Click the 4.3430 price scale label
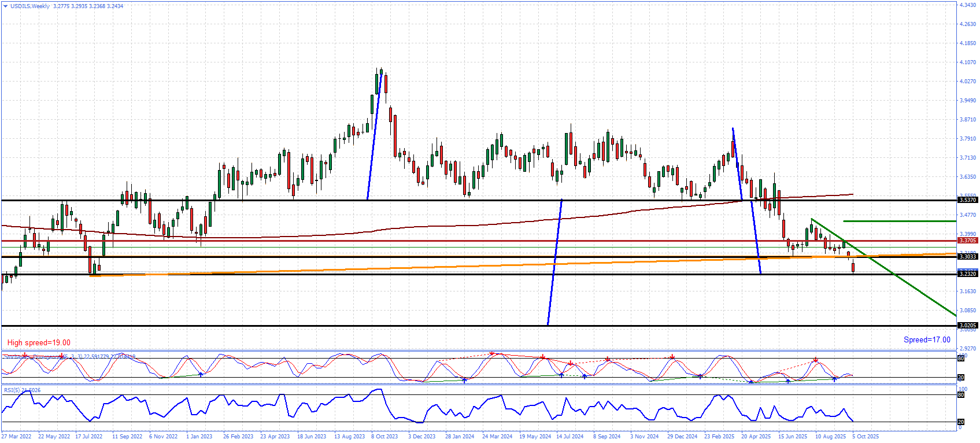 (968, 5)
